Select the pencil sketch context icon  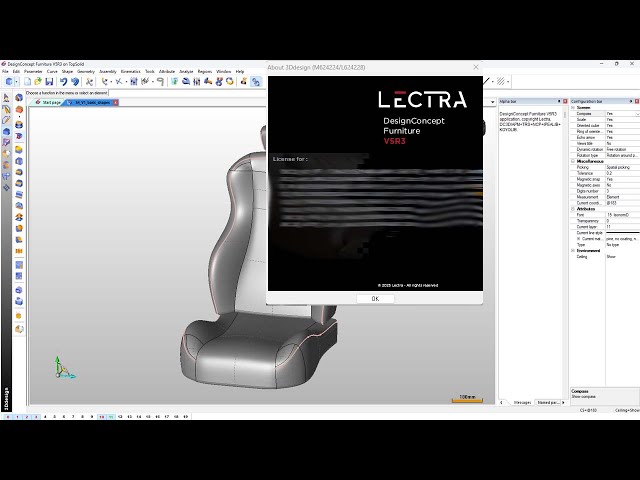pyautogui.click(x=6, y=120)
